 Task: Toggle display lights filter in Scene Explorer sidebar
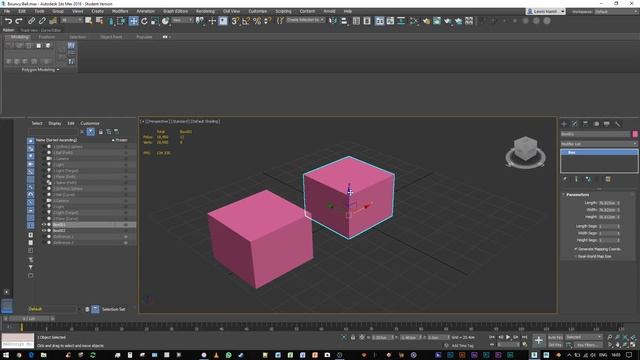pos(31,156)
